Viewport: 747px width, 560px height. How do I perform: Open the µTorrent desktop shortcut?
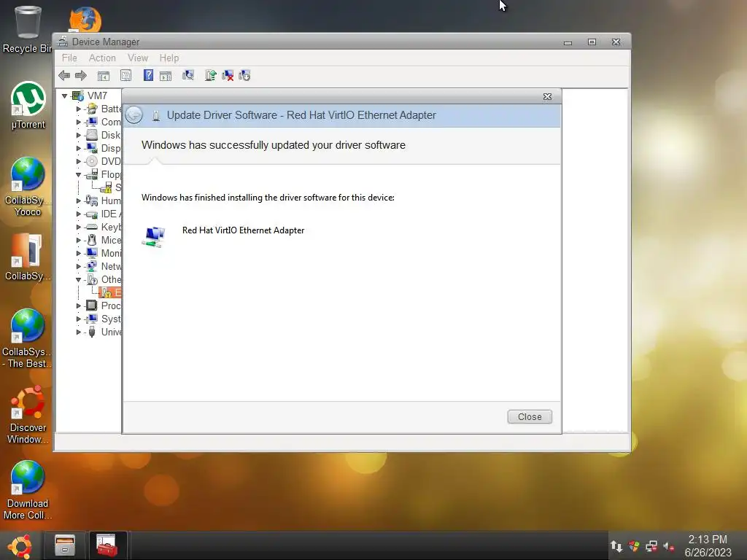tap(28, 106)
